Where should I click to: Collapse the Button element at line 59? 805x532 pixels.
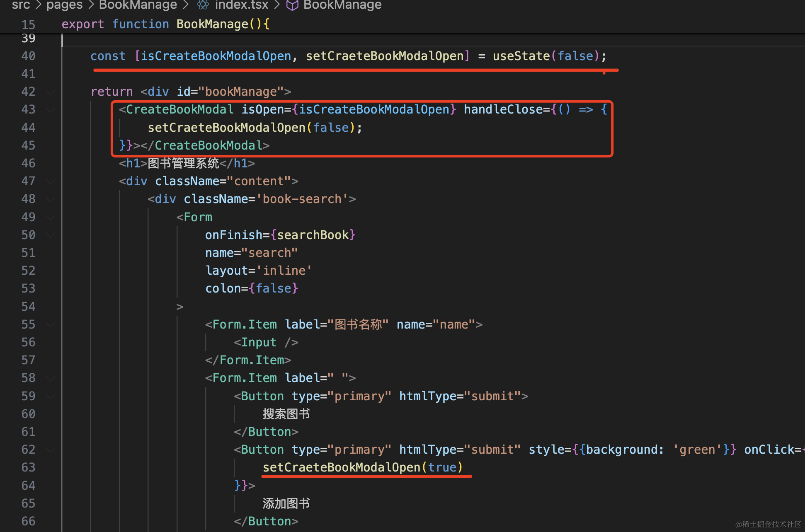pyautogui.click(x=51, y=396)
